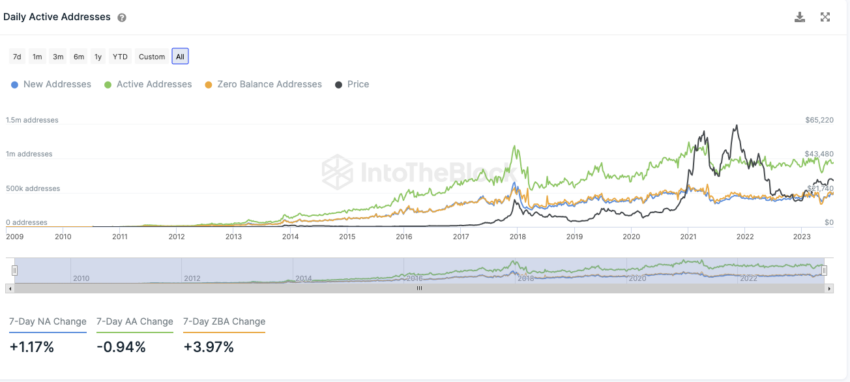Click the right scrollbar arrow
Screen dimensions: 850x382
830,289
